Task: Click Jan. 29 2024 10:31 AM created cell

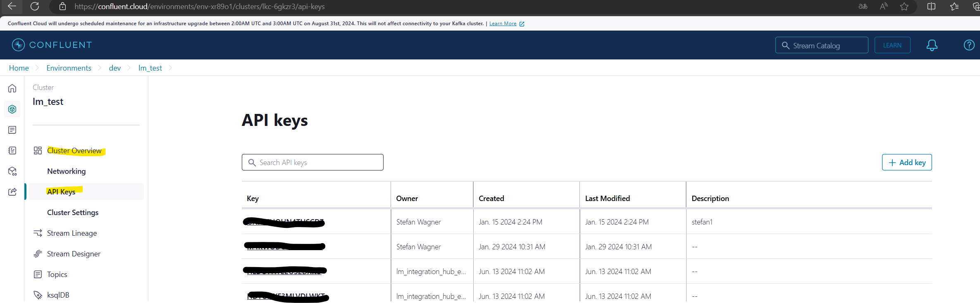Action: (x=512, y=247)
